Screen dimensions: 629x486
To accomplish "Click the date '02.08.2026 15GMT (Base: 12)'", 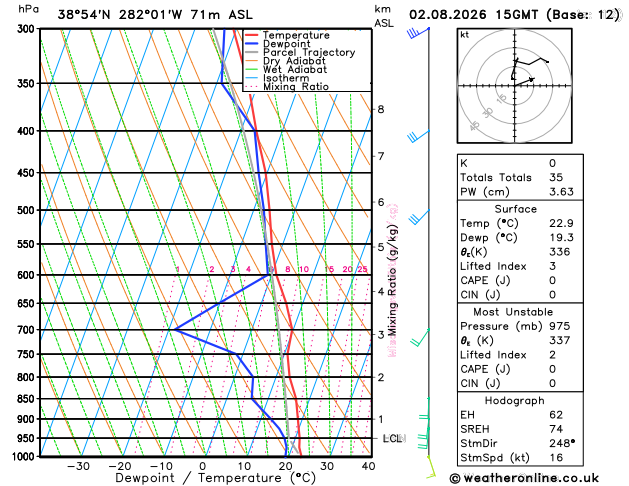I will 515,15.
